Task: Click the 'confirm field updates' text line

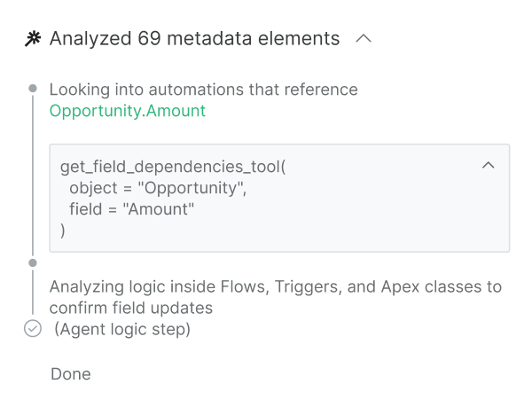Action: tap(130, 308)
